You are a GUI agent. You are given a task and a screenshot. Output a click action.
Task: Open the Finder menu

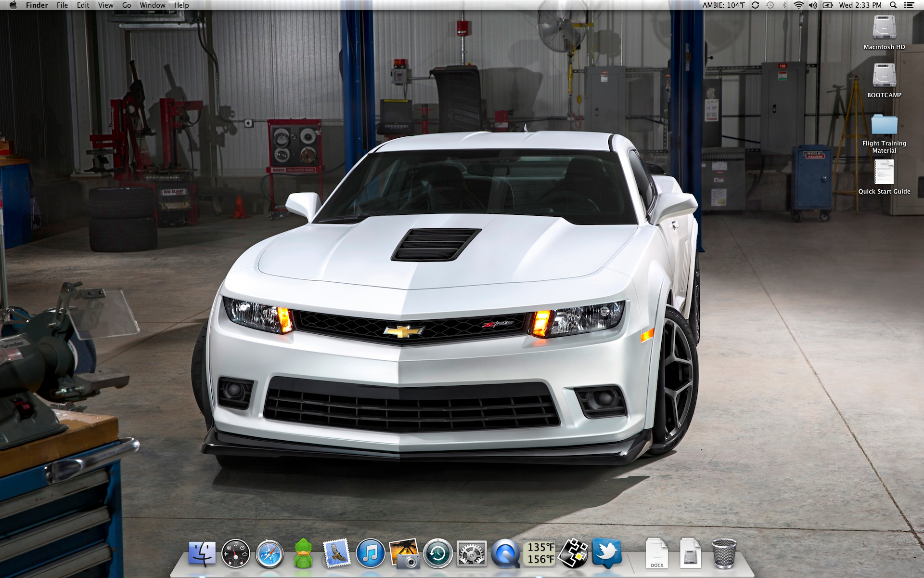[37, 5]
